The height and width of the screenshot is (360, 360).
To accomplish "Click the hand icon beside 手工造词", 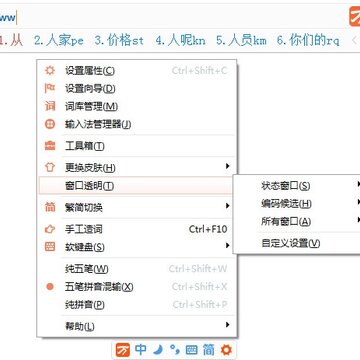I will tap(50, 229).
